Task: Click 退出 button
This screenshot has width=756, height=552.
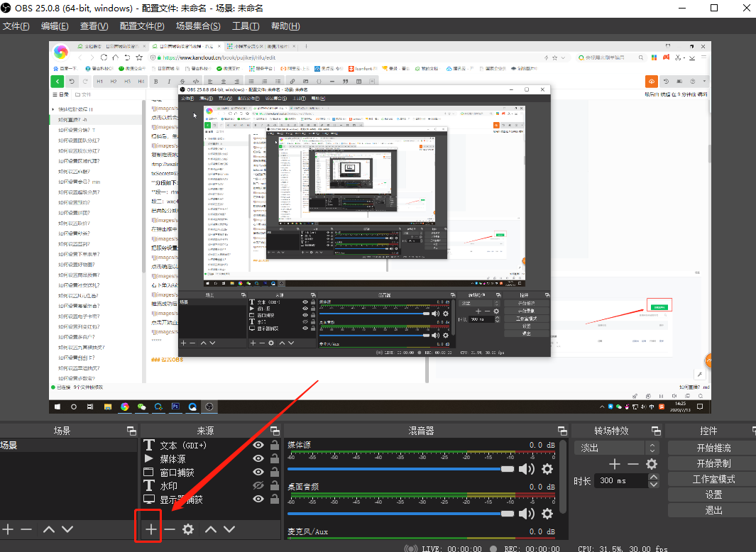Action: point(713,510)
